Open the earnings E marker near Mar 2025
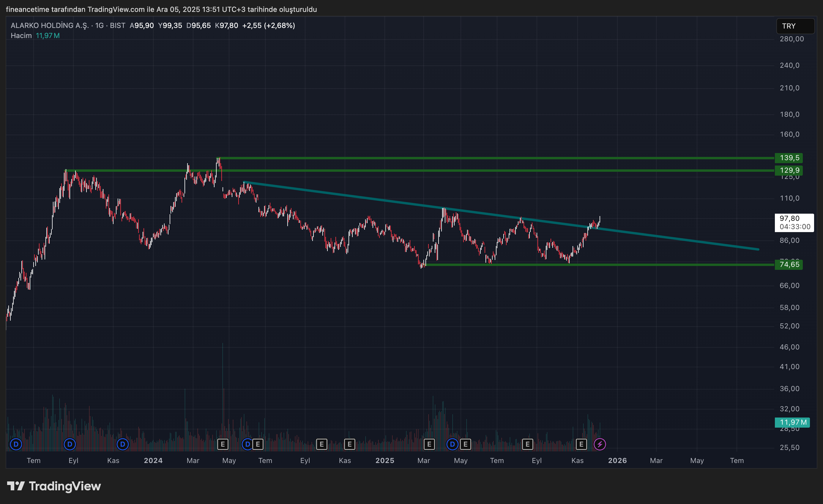 (x=429, y=444)
